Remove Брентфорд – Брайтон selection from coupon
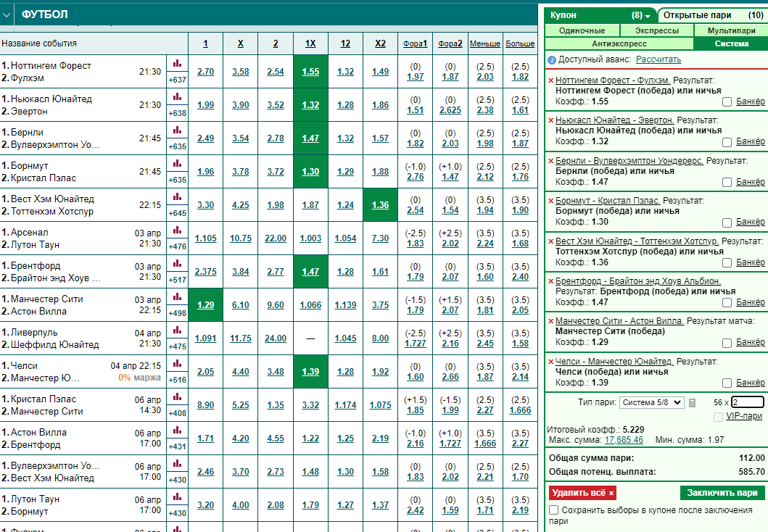The width and height of the screenshot is (768, 532). click(x=551, y=281)
